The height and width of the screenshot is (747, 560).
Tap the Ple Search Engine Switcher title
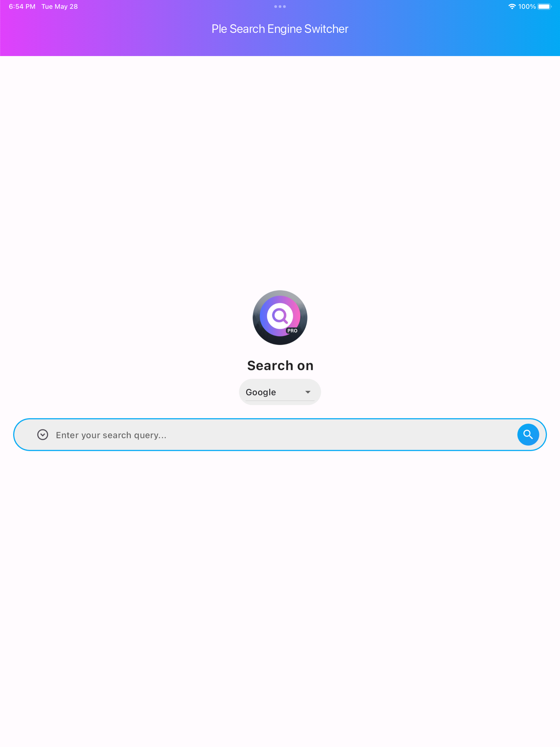[x=280, y=29]
